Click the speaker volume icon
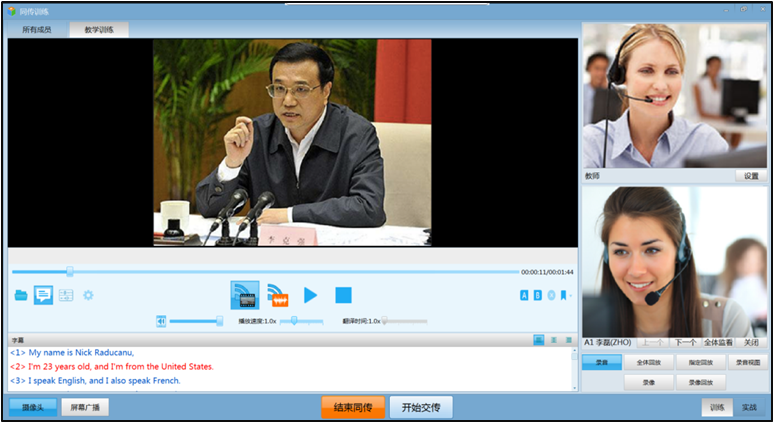Screen dimensions: 774x423 pos(161,321)
